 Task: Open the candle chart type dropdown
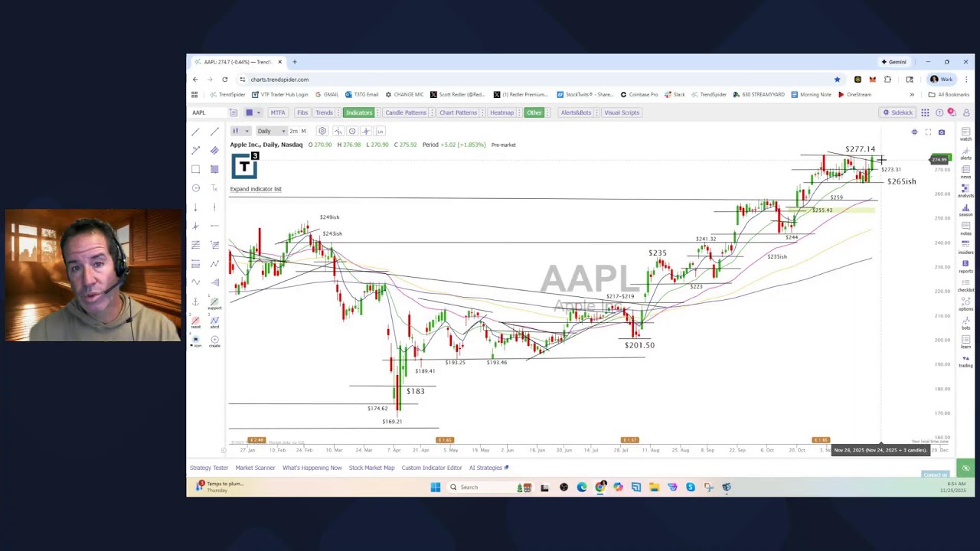240,131
